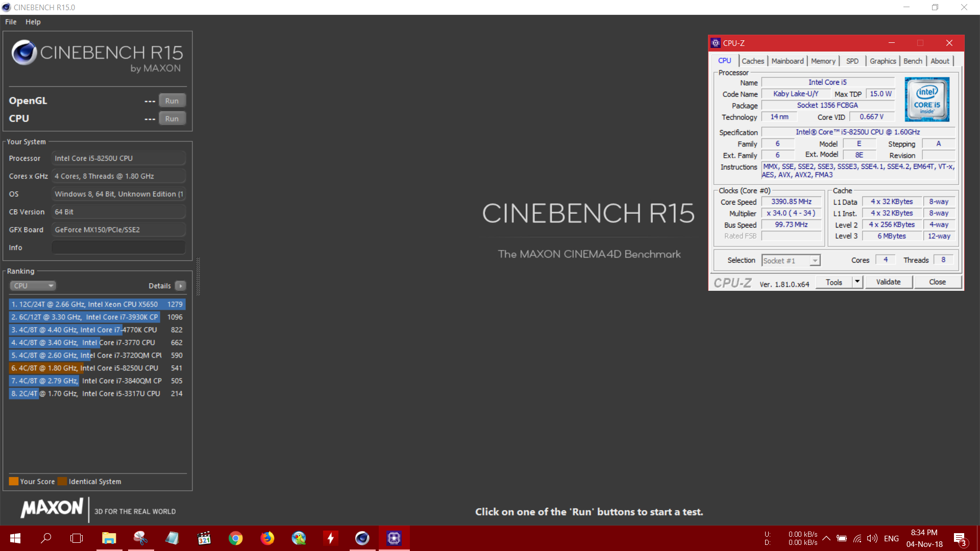The height and width of the screenshot is (551, 980).
Task: Open the green parrot app on the taskbar
Action: click(x=299, y=538)
